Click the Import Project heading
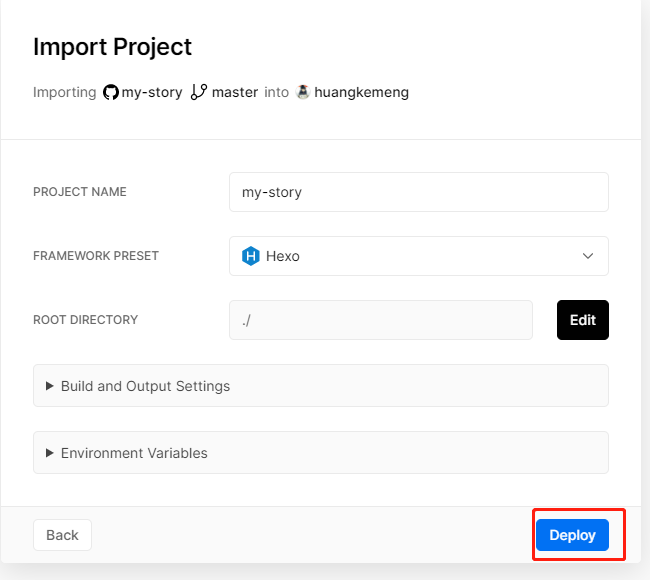The height and width of the screenshot is (580, 650). (112, 47)
